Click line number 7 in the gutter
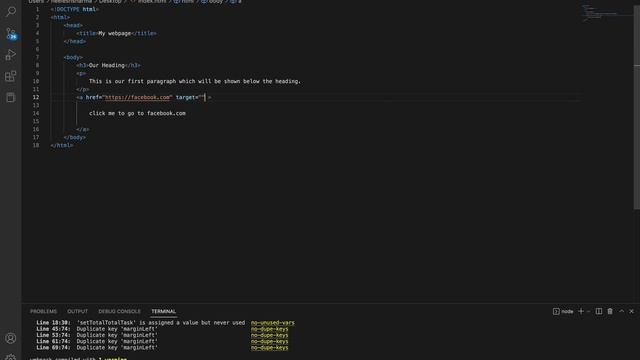640x360 pixels. click(37, 57)
